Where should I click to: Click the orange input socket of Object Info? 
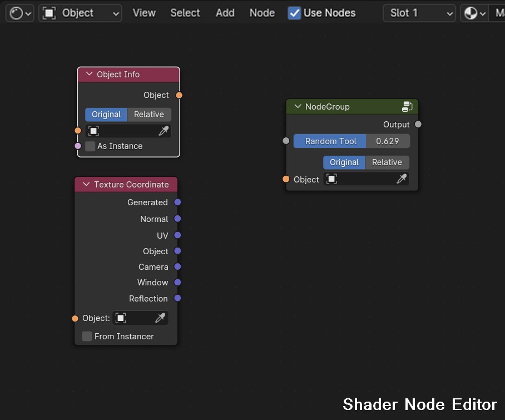point(78,130)
